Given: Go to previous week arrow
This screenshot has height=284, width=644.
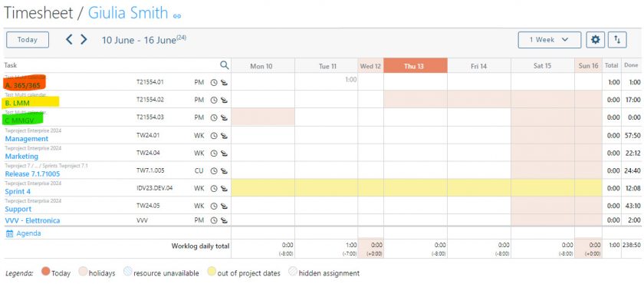Looking at the screenshot, I should pos(69,39).
